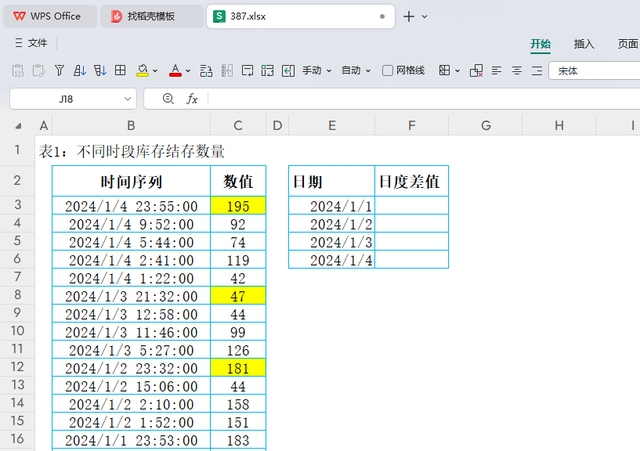This screenshot has width=640, height=451.
Task: Select the 387.xlsx document tab
Action: (x=300, y=16)
